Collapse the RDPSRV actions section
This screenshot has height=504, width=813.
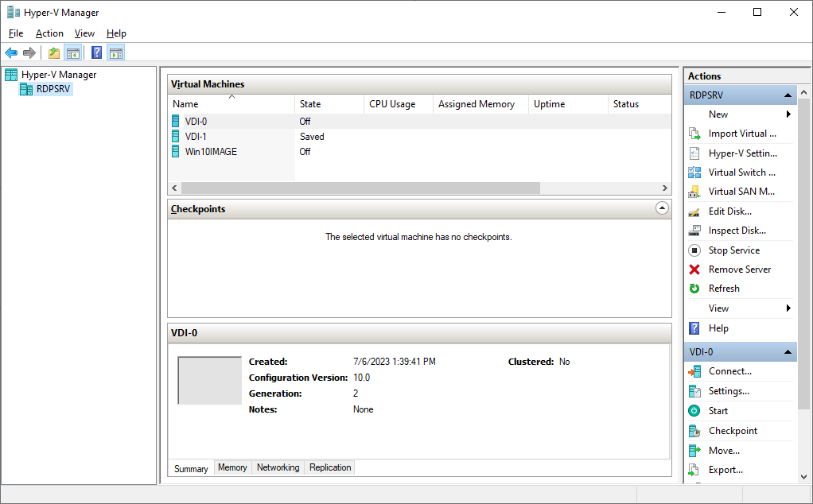[x=788, y=95]
